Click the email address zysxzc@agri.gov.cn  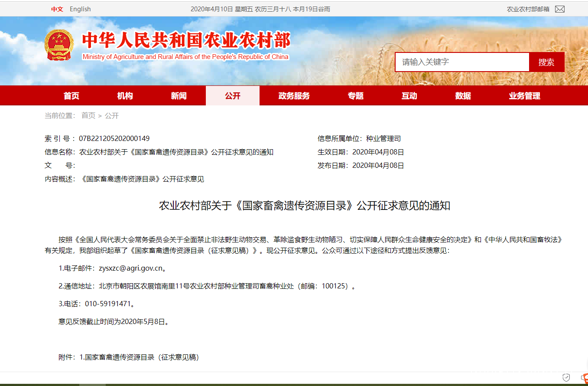130,268
